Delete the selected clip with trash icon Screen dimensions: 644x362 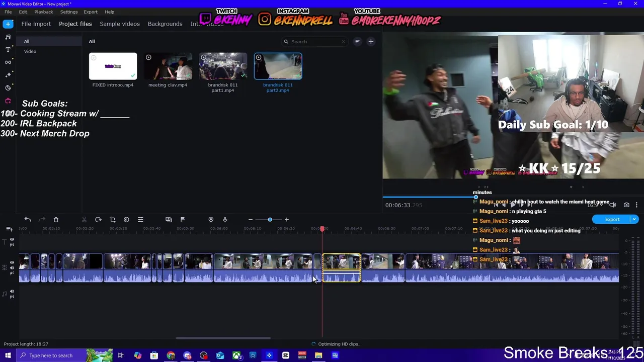click(x=56, y=220)
